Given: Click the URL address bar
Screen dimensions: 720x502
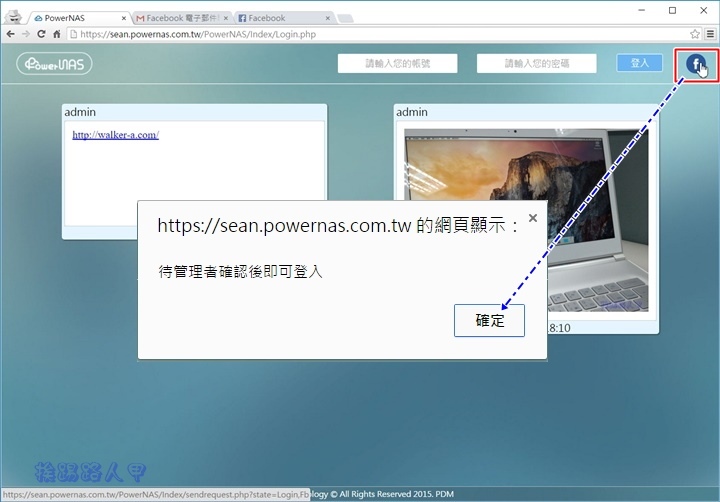Looking at the screenshot, I should coord(380,34).
